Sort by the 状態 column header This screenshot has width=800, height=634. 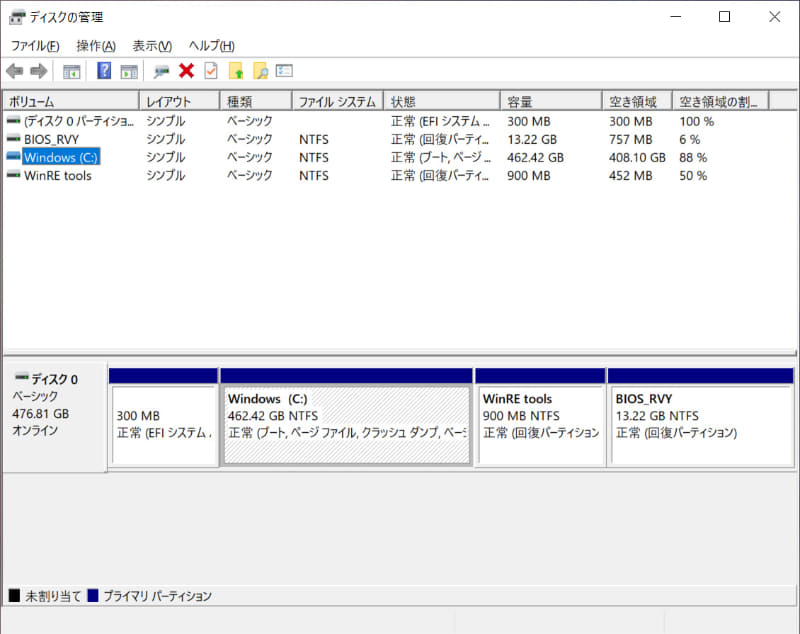(442, 102)
